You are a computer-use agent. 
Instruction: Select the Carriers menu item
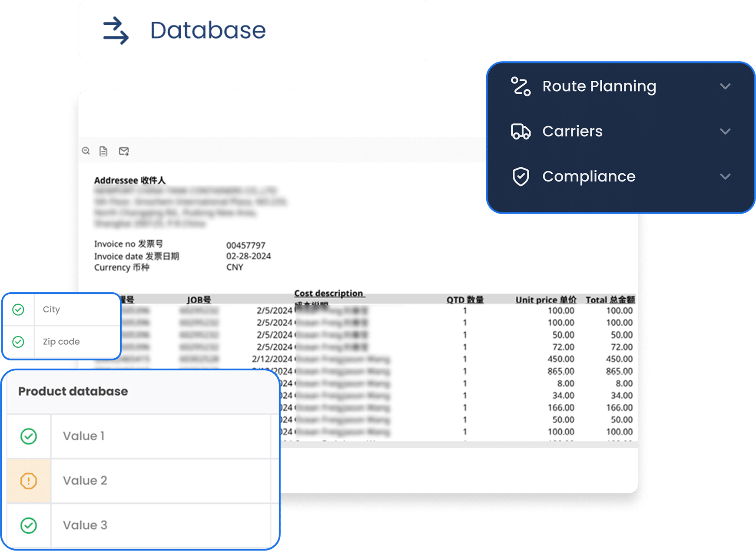pyautogui.click(x=572, y=131)
